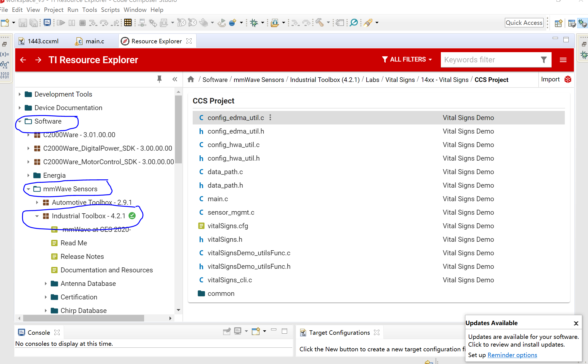Screen dimensions: 588x364
Task: Go back with Resource Explorer left arrow
Action: 23,60
